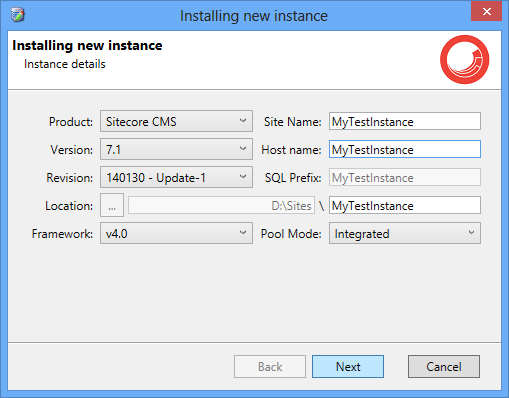Click the Host name label
The height and width of the screenshot is (398, 509).
point(291,150)
